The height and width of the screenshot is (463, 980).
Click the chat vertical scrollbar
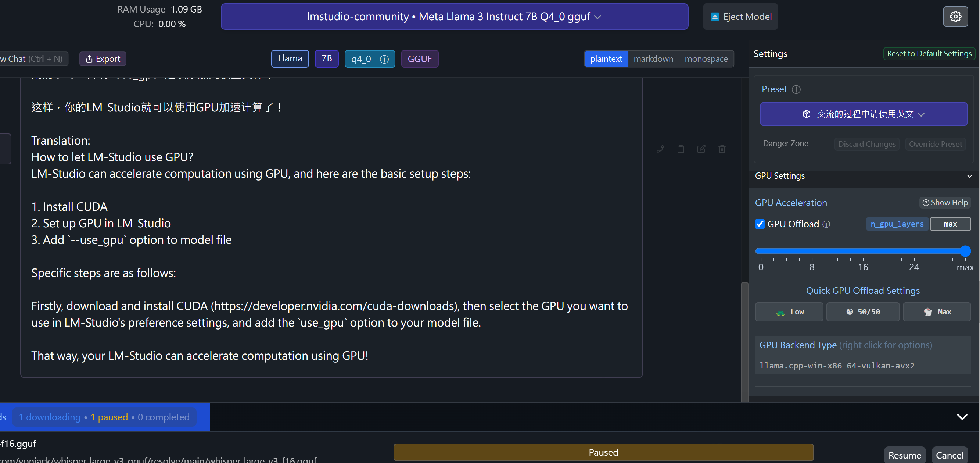point(744,342)
